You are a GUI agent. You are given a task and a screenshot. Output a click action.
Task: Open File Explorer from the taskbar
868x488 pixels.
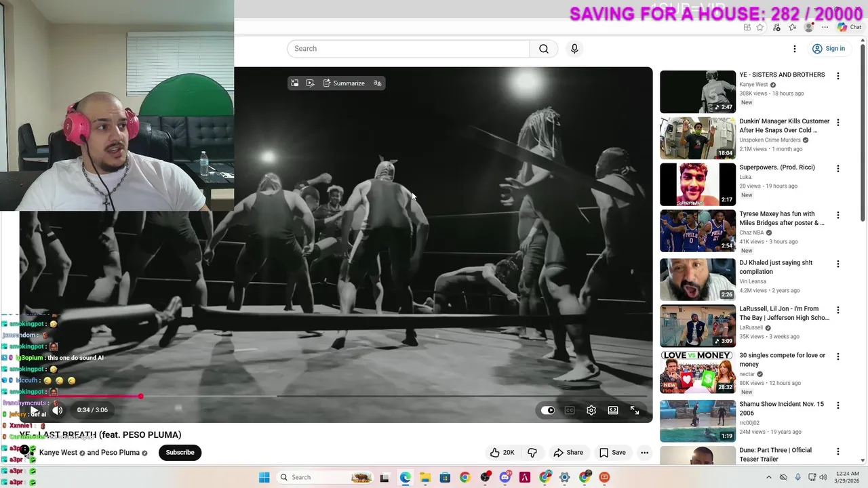point(425,477)
